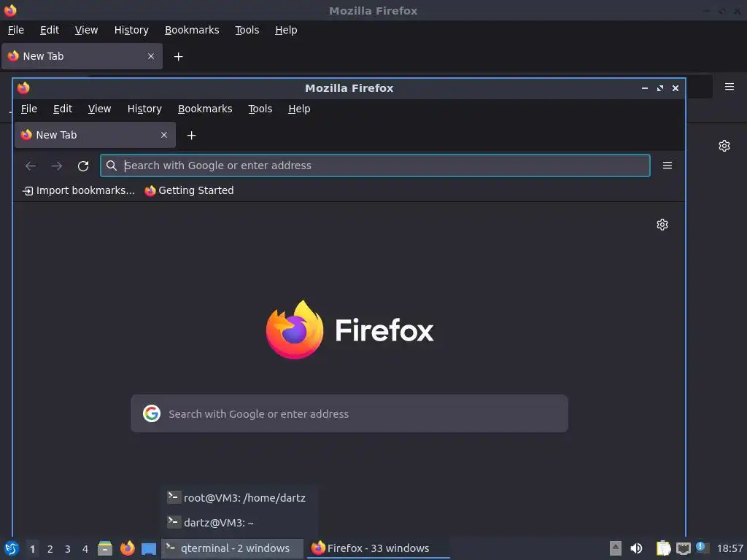
Task: Open History menu in the background Firefox window
Action: tap(131, 30)
